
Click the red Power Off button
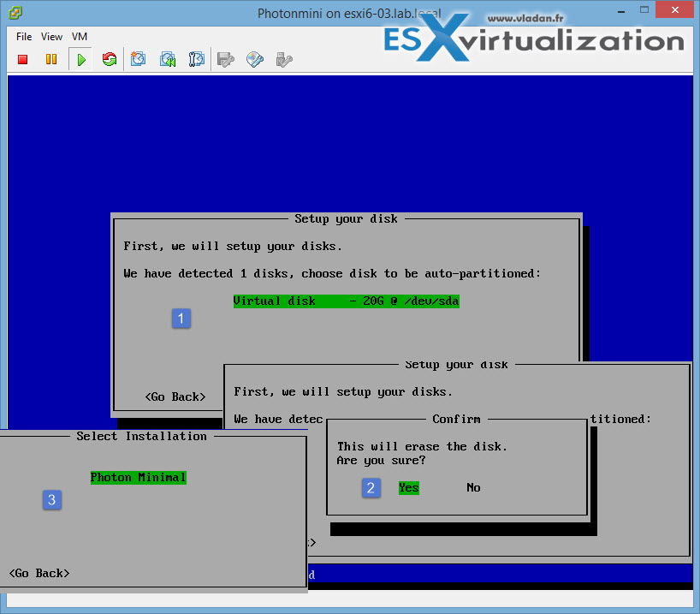[x=23, y=59]
